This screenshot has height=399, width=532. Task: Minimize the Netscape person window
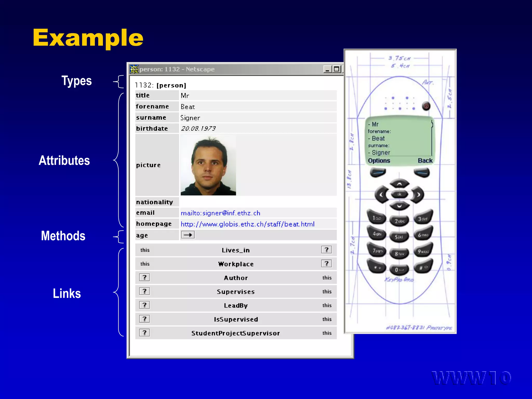pos(327,69)
